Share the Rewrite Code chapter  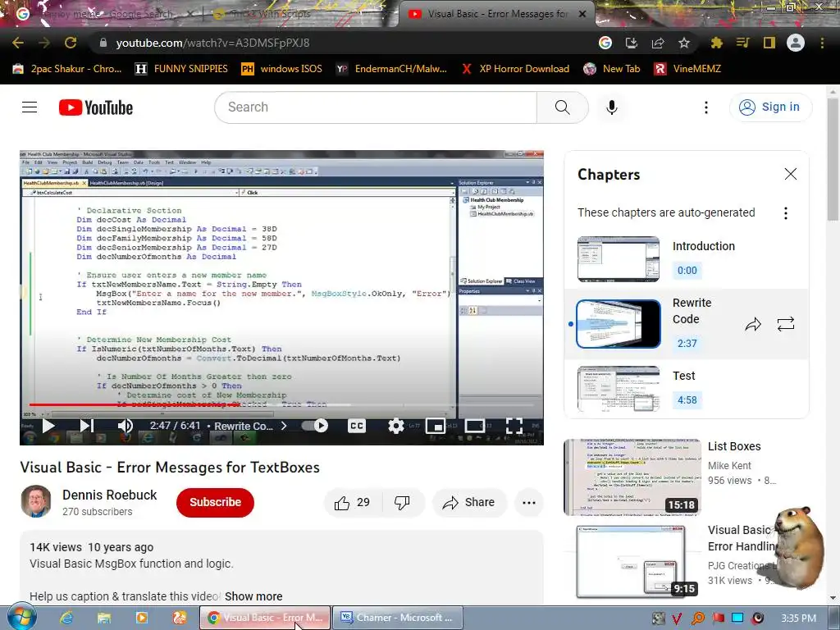click(753, 324)
